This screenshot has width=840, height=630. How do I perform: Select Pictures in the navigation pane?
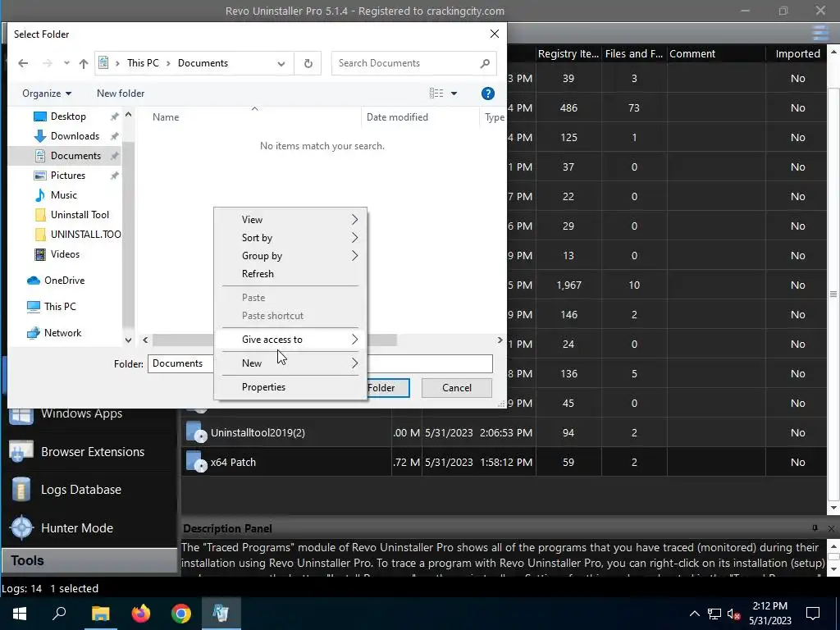(x=67, y=176)
